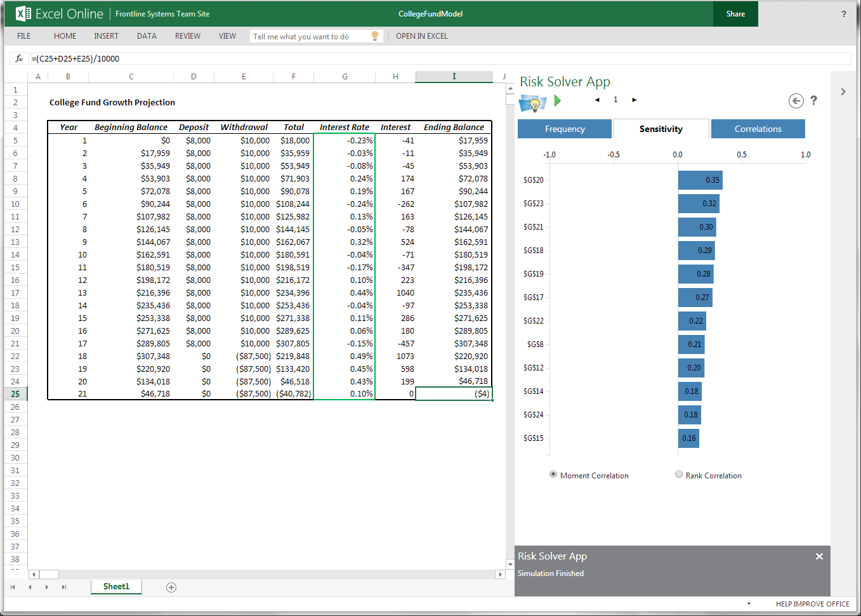Close the Simulation Finished notification
This screenshot has height=616, width=861.
click(x=819, y=556)
